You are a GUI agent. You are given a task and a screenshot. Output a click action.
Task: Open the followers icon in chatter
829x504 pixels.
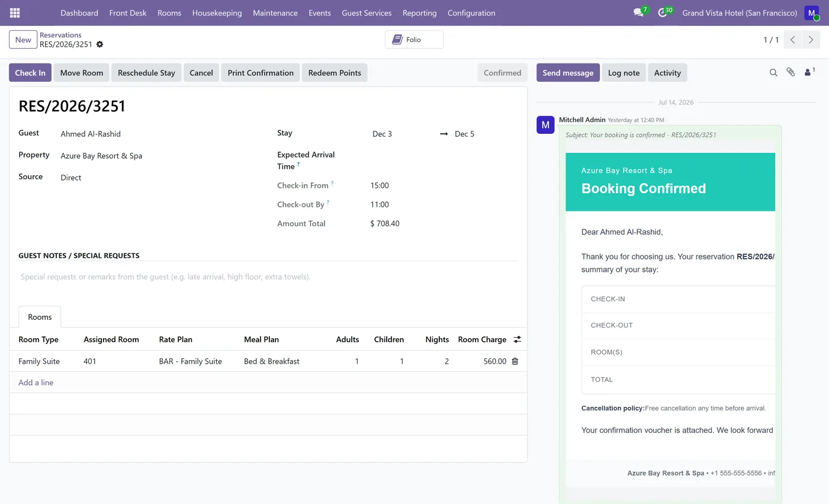click(809, 72)
